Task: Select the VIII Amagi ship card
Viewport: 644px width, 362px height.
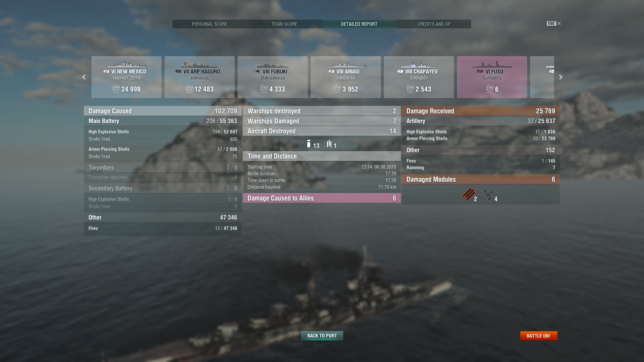Action: [346, 77]
